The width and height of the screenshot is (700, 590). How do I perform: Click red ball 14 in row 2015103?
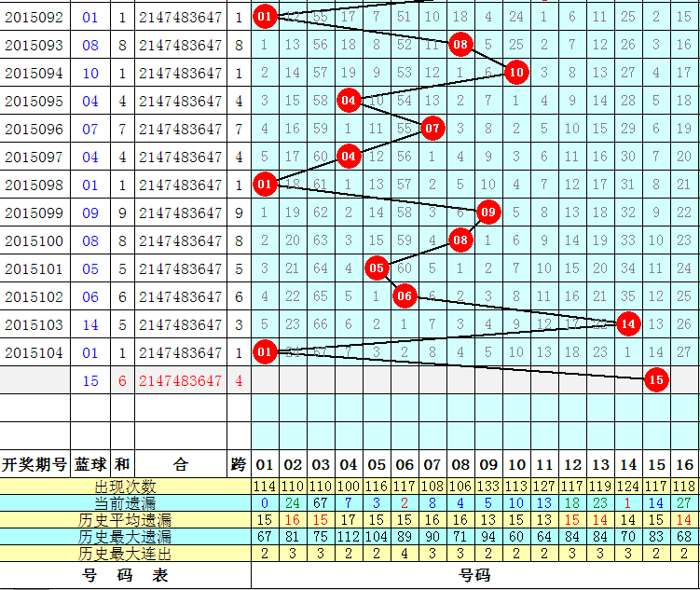tap(628, 323)
